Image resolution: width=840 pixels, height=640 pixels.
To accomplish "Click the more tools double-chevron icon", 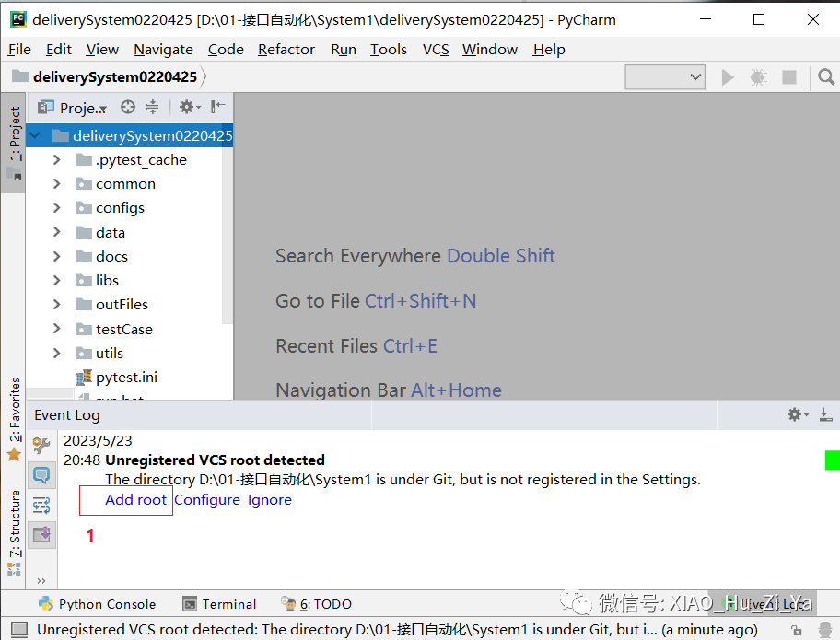I will (41, 580).
